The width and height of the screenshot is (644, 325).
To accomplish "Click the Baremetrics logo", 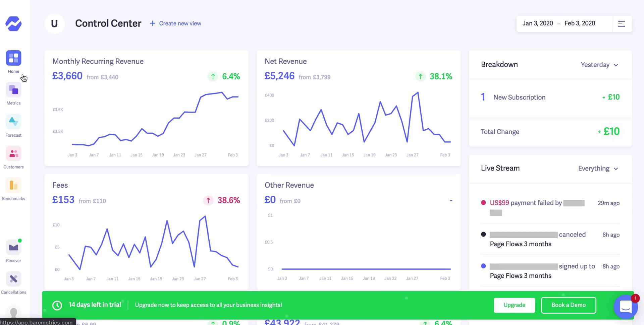I will [x=13, y=24].
